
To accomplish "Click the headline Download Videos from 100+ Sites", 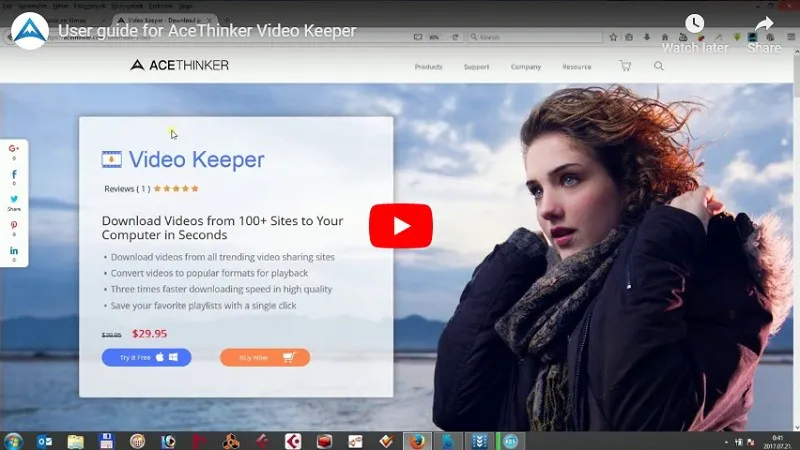I will tap(222, 228).
